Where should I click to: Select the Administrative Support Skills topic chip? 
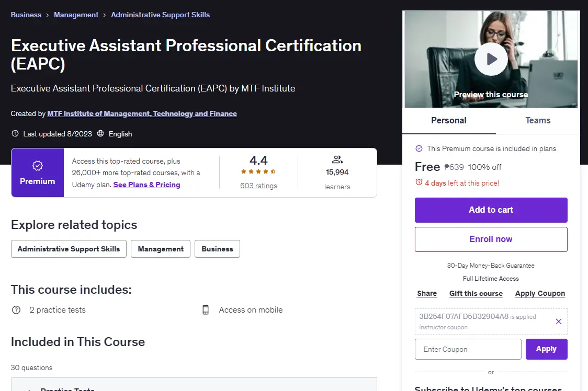tap(69, 249)
